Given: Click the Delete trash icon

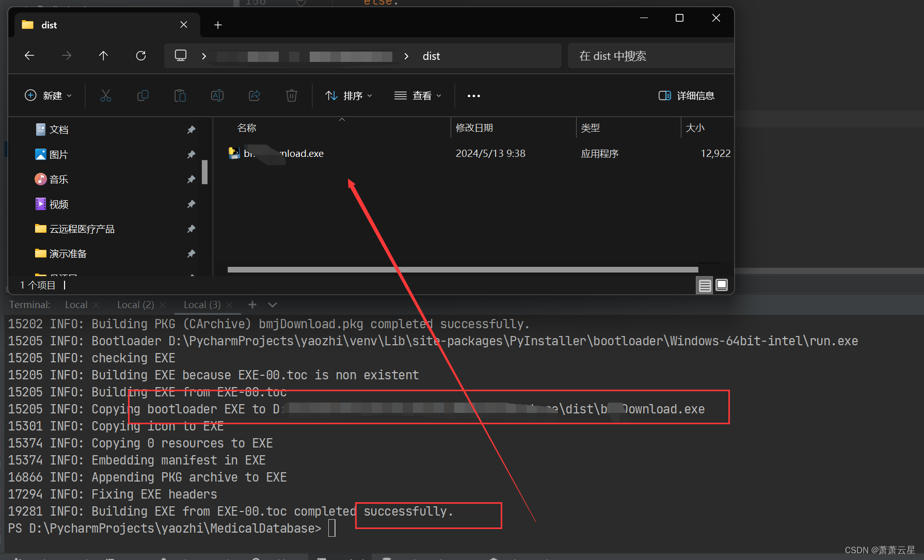Looking at the screenshot, I should point(292,95).
